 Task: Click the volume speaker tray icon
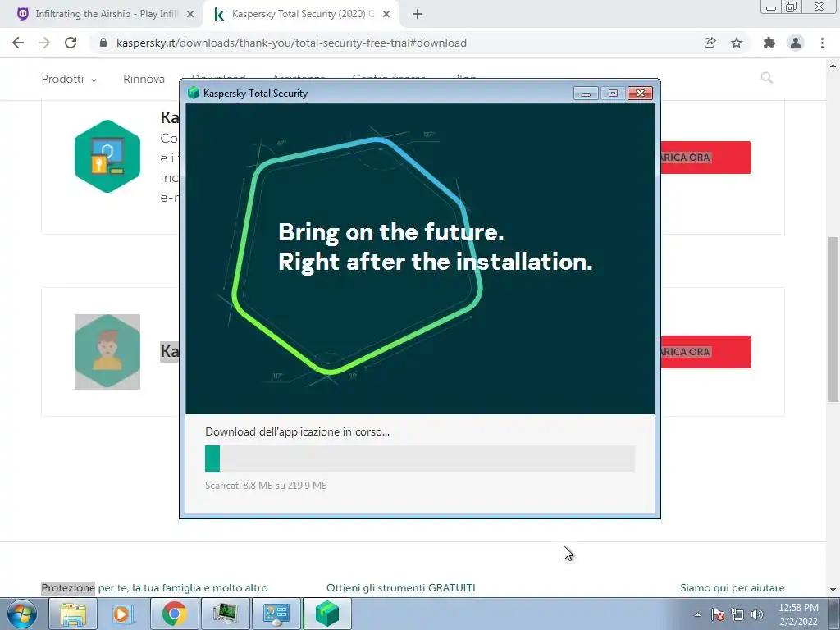point(757,614)
